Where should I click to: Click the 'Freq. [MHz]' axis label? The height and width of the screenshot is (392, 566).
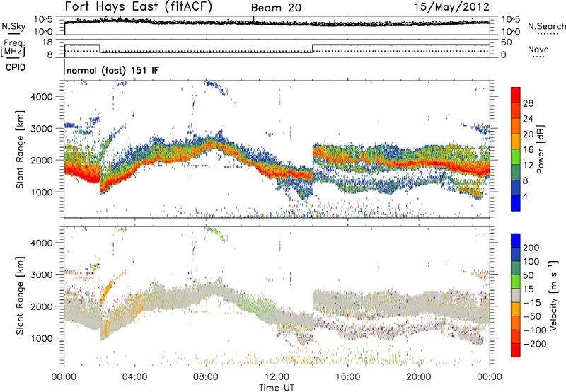pos(13,47)
